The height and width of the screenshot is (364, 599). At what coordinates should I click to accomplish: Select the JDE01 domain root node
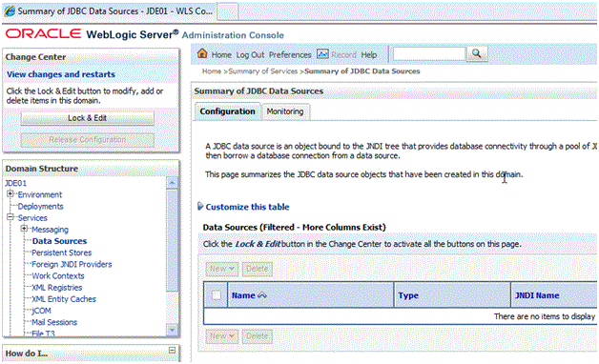(15, 183)
